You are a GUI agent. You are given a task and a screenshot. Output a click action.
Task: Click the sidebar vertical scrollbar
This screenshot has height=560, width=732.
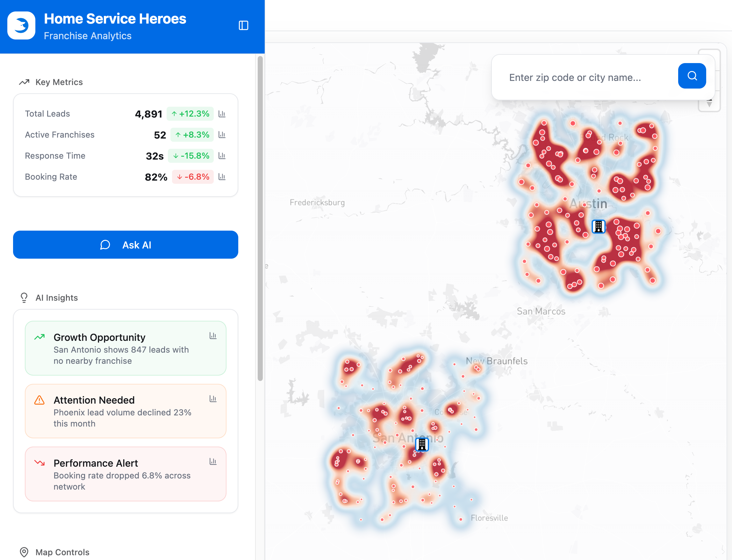pos(260,218)
